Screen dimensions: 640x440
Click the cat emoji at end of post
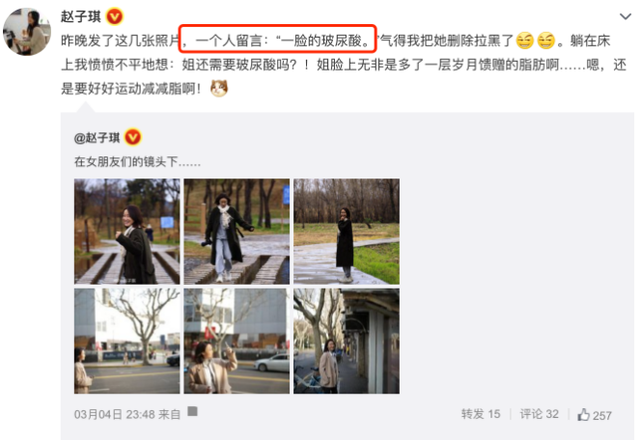pyautogui.click(x=219, y=88)
